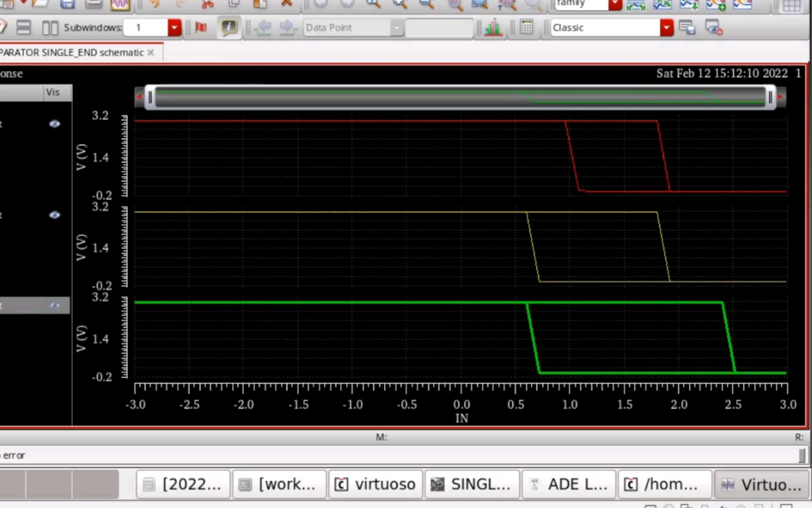
Task: Click right arrow of the zoom scrollbar
Action: pos(780,97)
